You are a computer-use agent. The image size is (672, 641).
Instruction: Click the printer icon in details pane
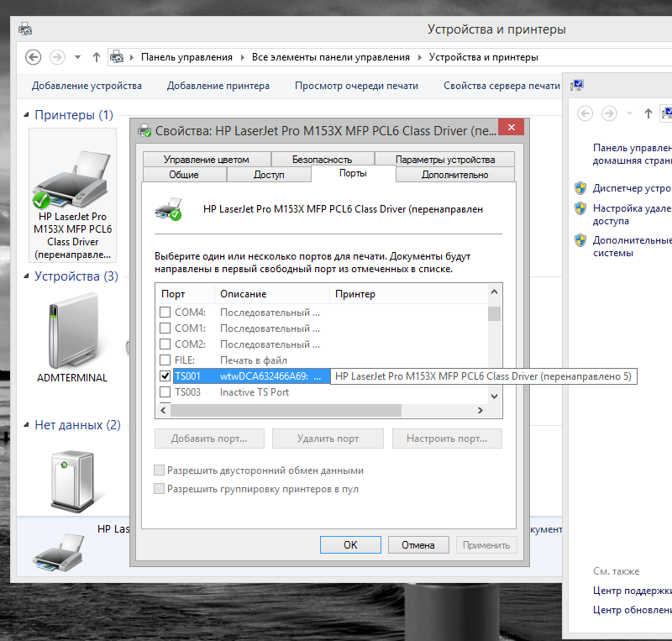[57, 549]
